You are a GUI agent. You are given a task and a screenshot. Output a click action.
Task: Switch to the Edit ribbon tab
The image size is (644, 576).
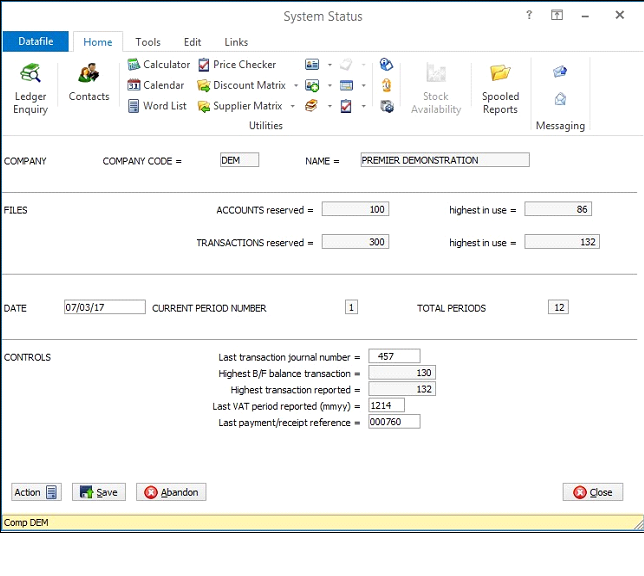click(192, 42)
